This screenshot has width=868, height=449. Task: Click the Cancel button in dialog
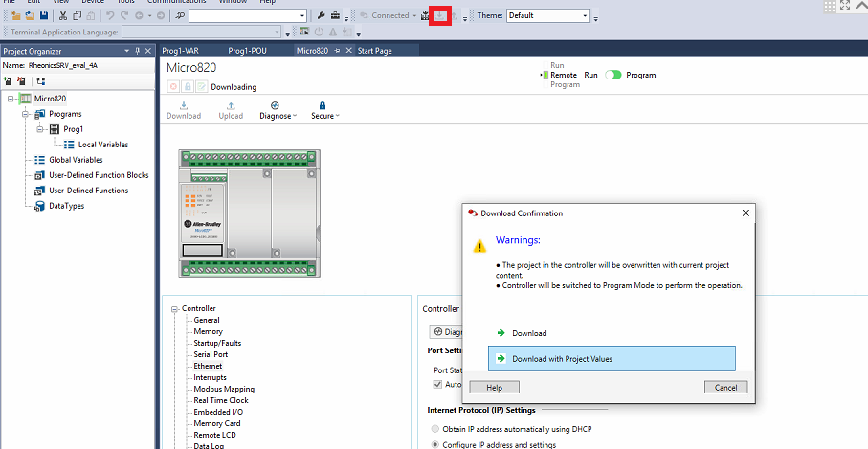click(725, 388)
